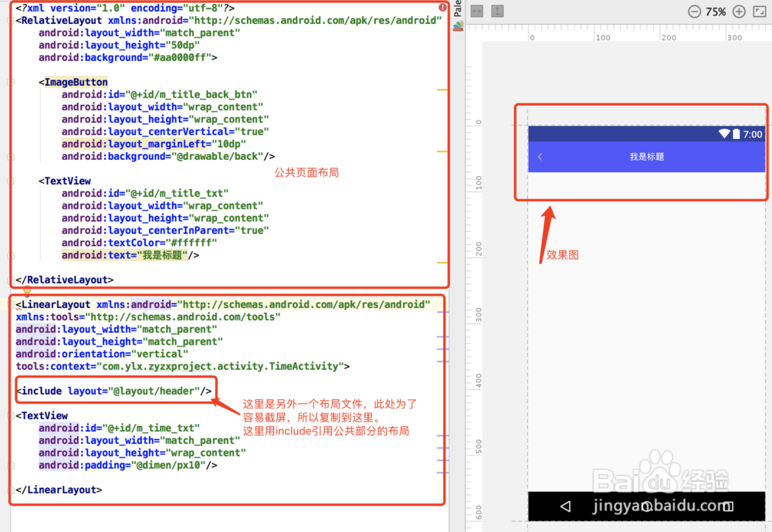Click the tools:context TimeActivity line

[x=183, y=366]
